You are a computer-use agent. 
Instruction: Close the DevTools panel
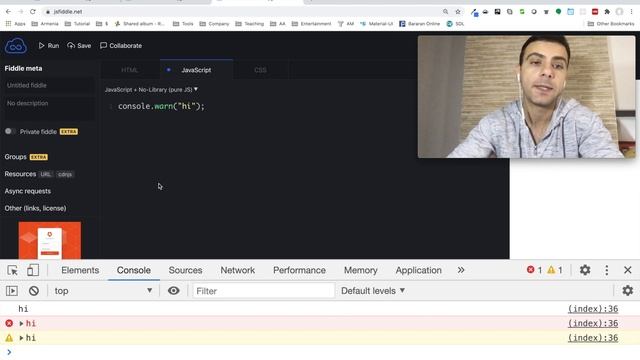coord(628,270)
